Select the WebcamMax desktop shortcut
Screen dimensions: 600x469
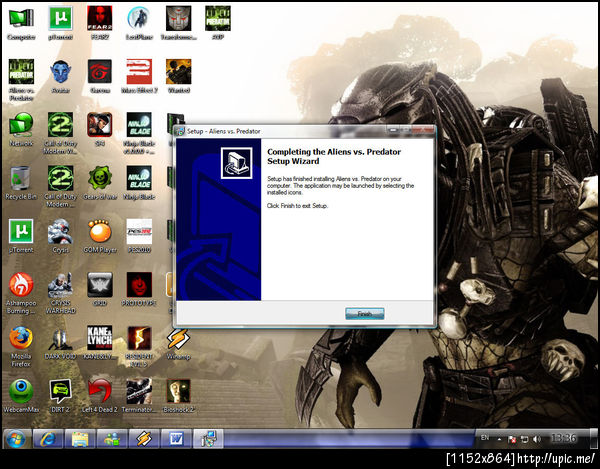coord(21,396)
